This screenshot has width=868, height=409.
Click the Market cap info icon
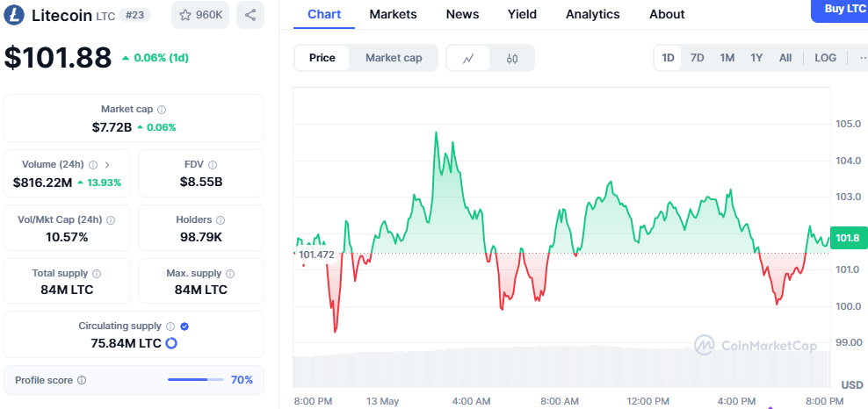click(x=162, y=110)
